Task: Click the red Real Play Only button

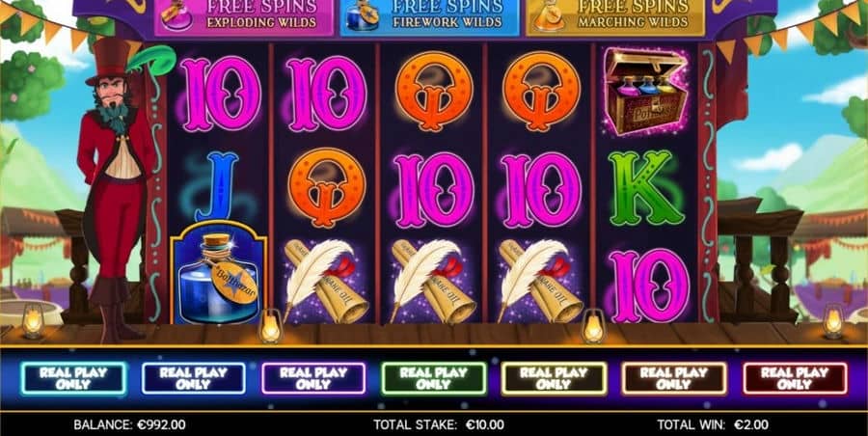Action: tap(795, 378)
